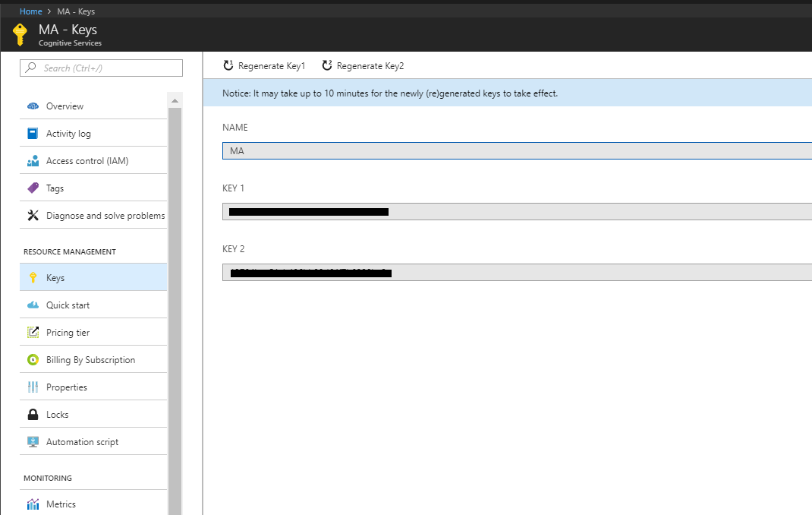
Task: Click the Properties sliders icon
Action: point(33,387)
